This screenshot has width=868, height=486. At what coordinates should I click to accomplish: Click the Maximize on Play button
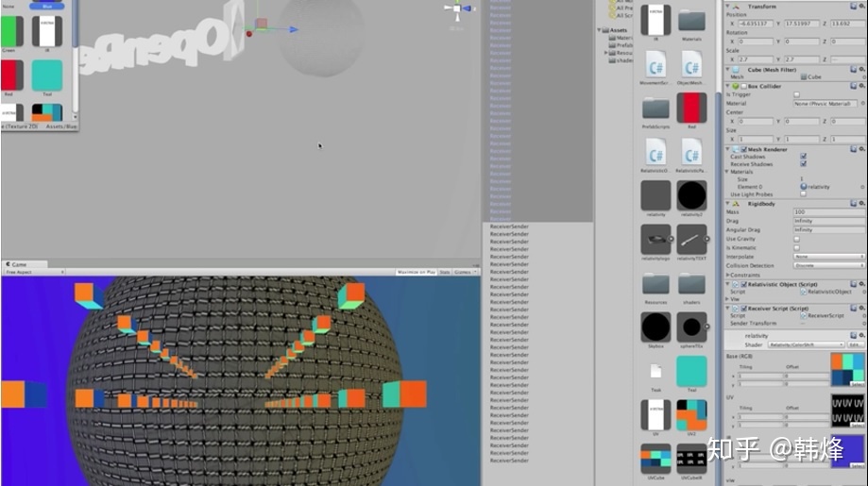pos(416,272)
